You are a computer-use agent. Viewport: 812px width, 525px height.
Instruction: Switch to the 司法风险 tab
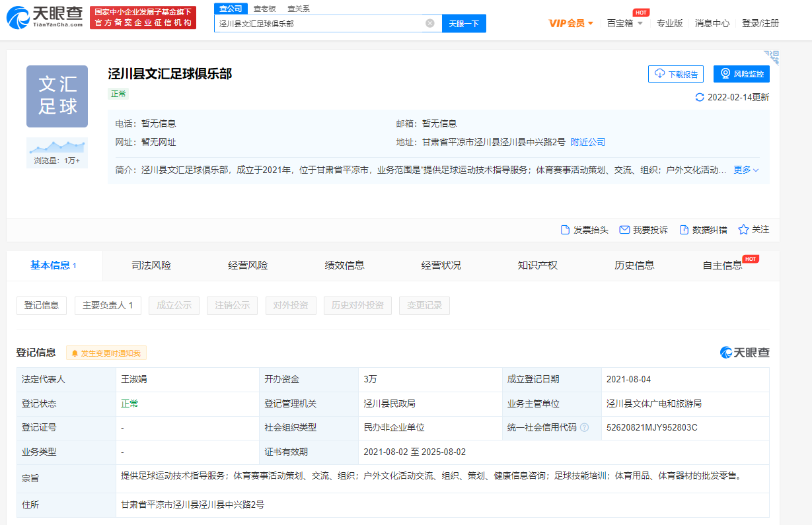click(151, 265)
